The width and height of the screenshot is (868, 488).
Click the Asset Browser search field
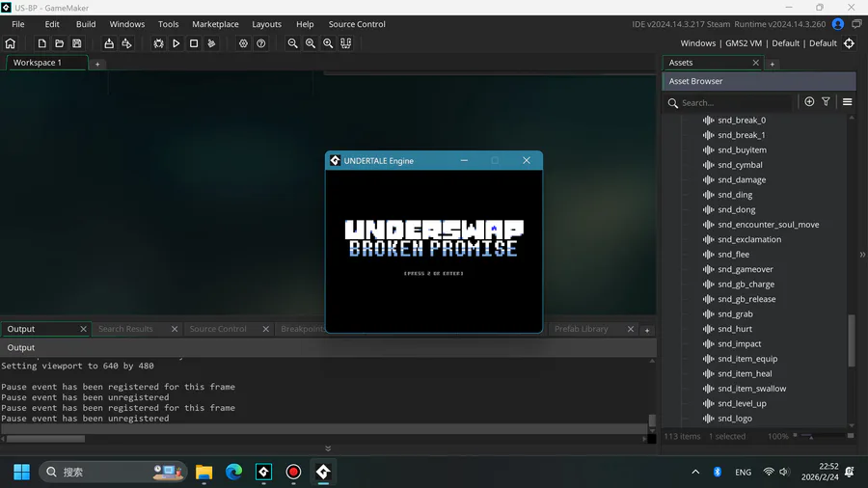click(x=730, y=102)
